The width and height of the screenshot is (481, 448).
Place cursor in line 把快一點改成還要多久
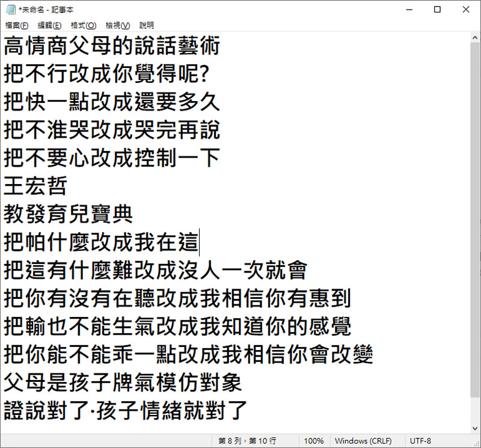pyautogui.click(x=112, y=102)
